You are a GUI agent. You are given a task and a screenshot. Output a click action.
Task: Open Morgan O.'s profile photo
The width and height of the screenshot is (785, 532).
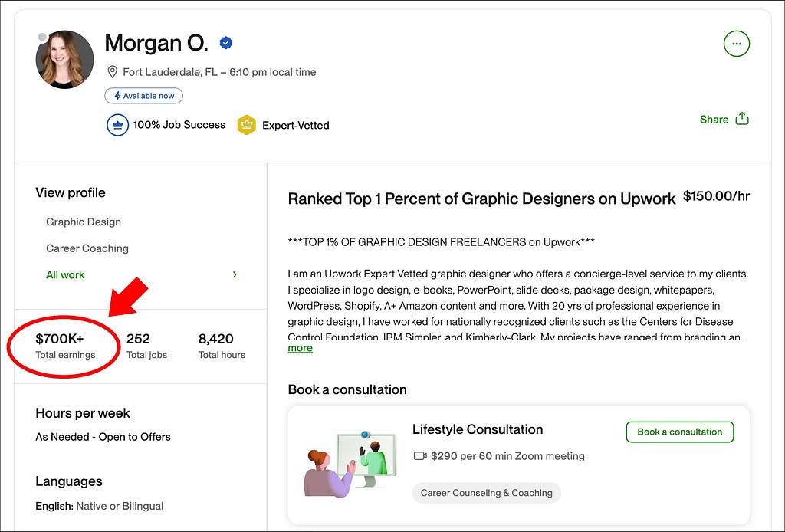pyautogui.click(x=64, y=60)
